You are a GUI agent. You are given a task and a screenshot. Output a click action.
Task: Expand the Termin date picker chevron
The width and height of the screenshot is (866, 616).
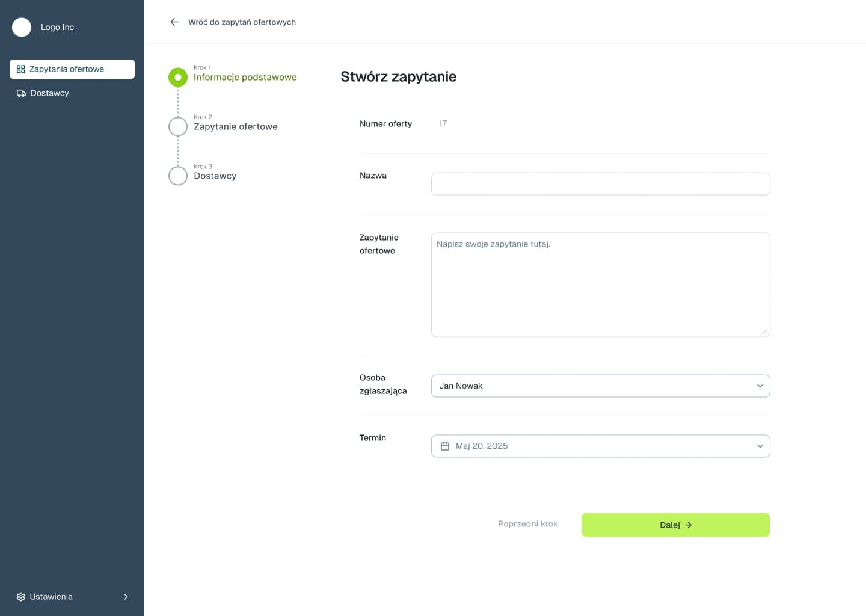(x=760, y=446)
